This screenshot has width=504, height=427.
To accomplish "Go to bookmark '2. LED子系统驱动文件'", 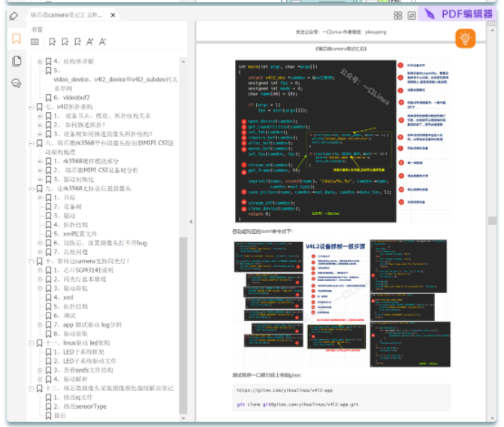I will (x=85, y=361).
